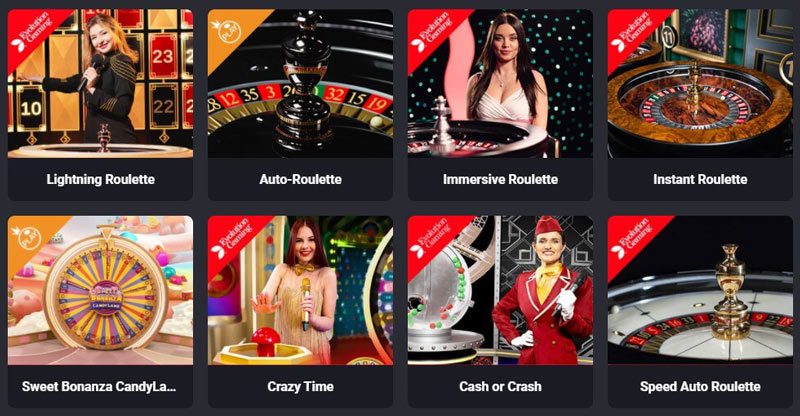Screen dimensions: 800x416
Task: Click the Evolution Gaming badge on Lightning Roulette
Action: click(x=32, y=34)
